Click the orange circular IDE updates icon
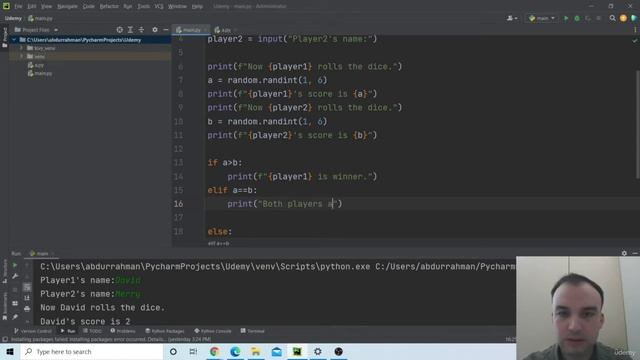640x360 pixels. point(623,18)
